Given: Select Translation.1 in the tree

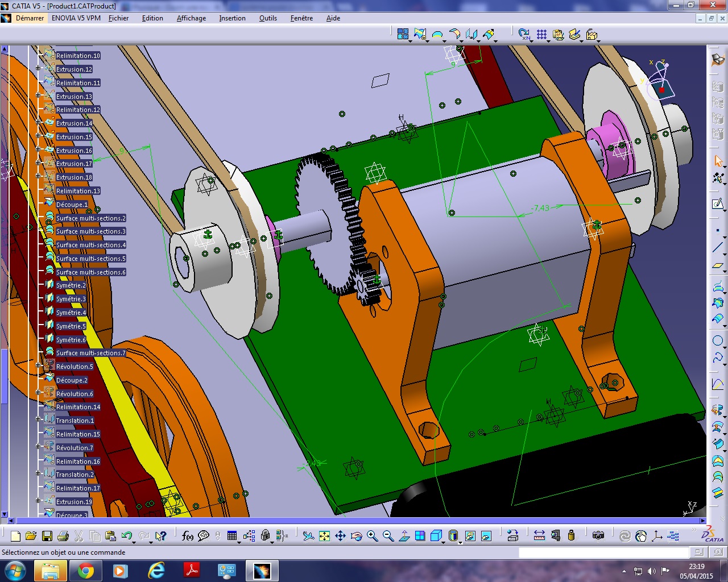Looking at the screenshot, I should (x=75, y=421).
